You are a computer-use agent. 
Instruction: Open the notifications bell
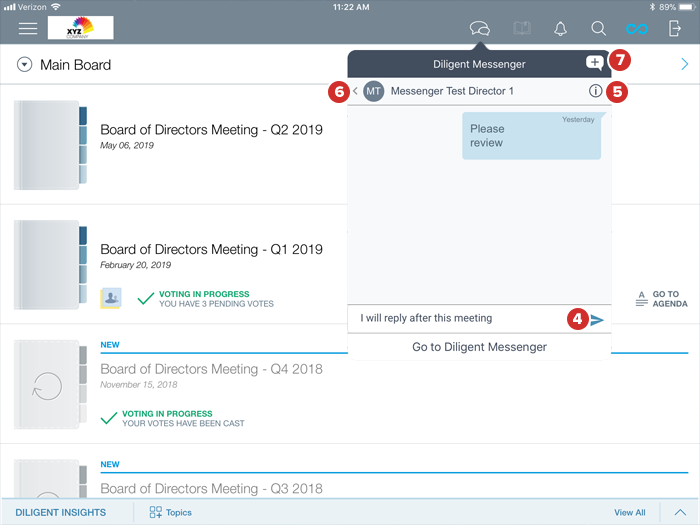pyautogui.click(x=561, y=29)
